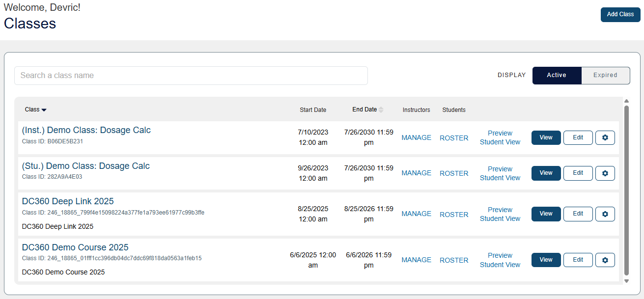Edit the (Stu.) Demo Class: Dosage Calc

(578, 173)
